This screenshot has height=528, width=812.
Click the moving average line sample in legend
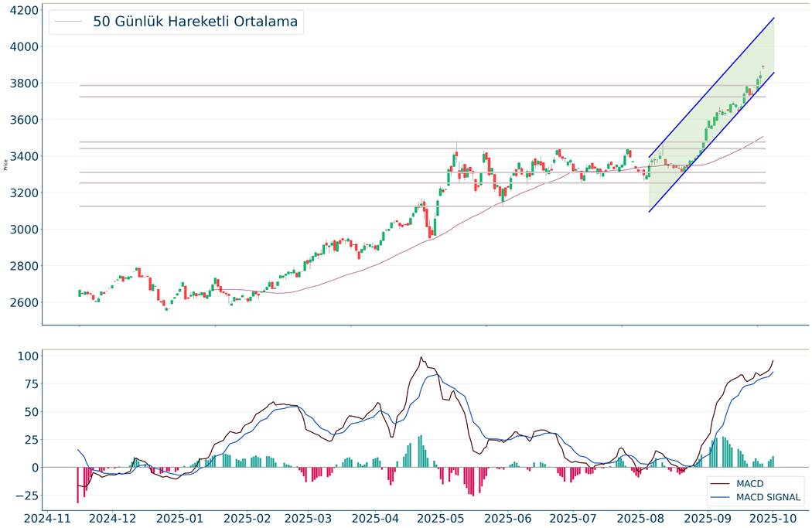69,22
